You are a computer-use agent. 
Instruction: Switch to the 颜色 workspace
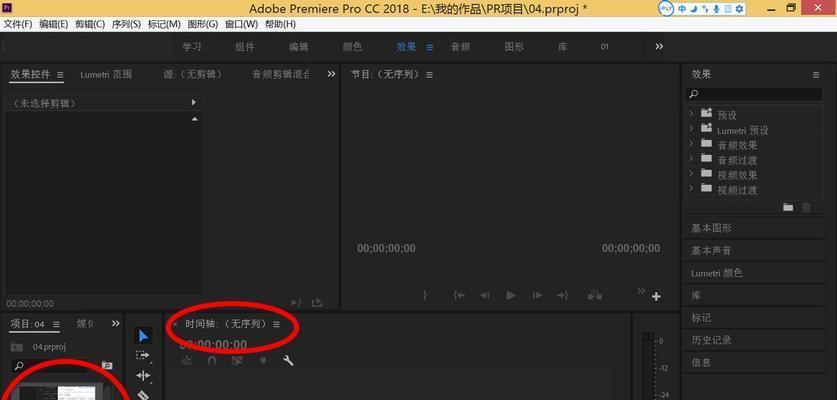(x=352, y=47)
